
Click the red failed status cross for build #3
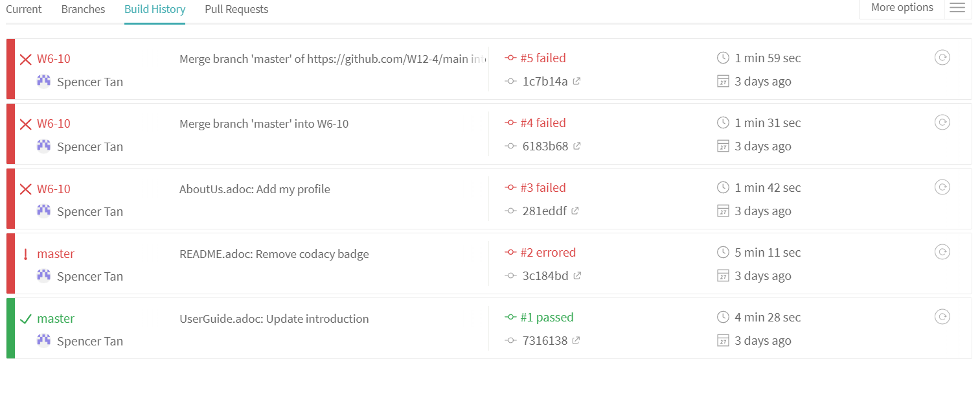pyautogui.click(x=25, y=188)
